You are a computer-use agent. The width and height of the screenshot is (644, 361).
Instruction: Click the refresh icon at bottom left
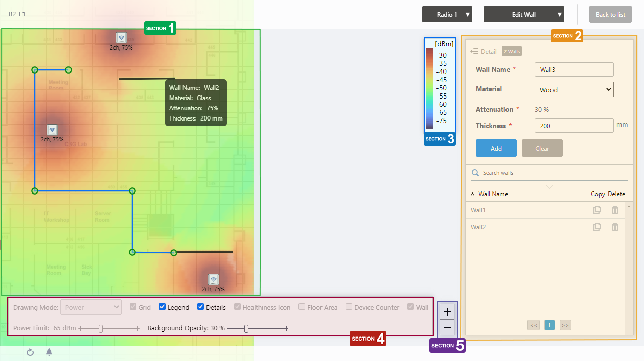[x=30, y=352]
